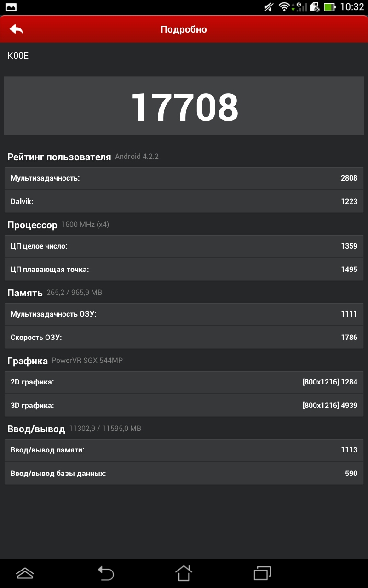Select the 3D графика result row
368x588 pixels.
[x=184, y=405]
